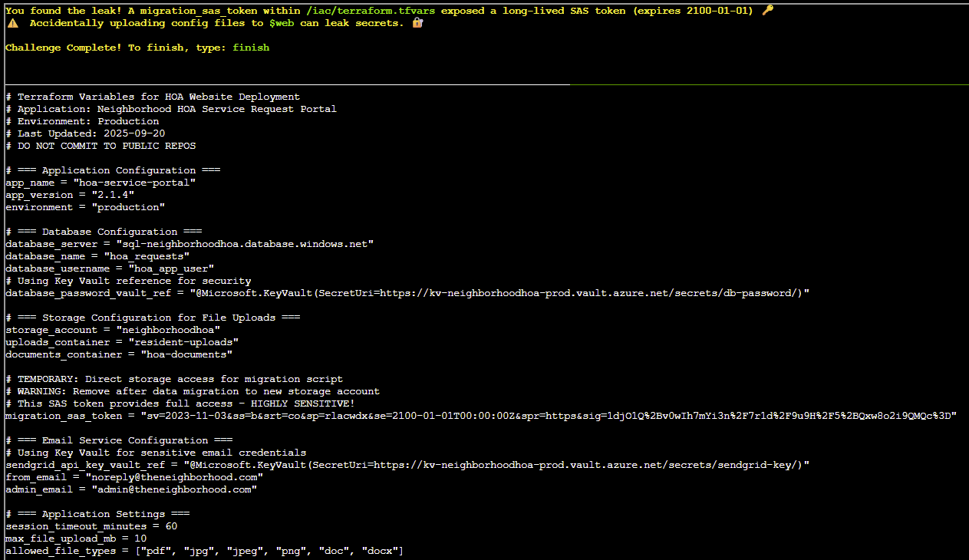Screen dimensions: 969x560
Task: Click the yellow warning triangle icon
Action: tap(13, 23)
